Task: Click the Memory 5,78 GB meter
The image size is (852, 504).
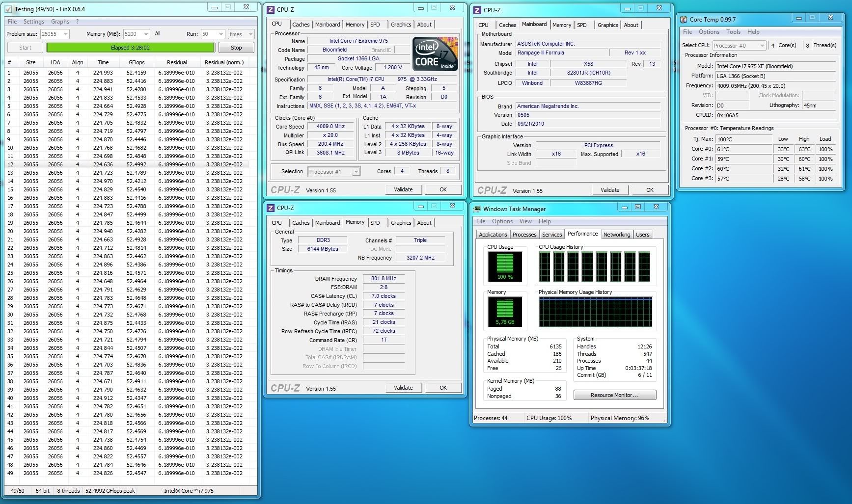Action: coord(505,312)
